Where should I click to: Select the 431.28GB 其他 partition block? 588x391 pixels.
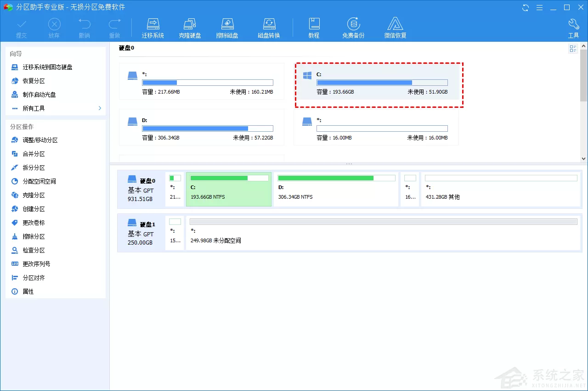coord(501,189)
